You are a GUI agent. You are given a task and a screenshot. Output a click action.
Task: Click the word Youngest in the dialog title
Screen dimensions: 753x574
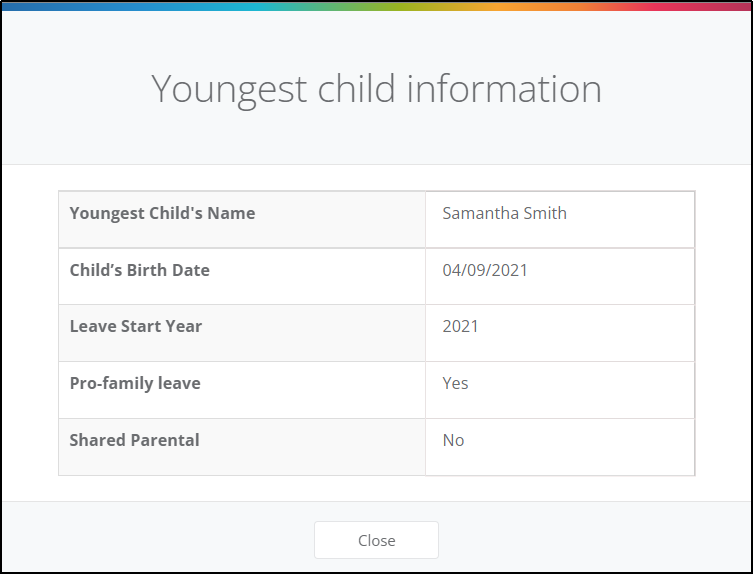229,90
